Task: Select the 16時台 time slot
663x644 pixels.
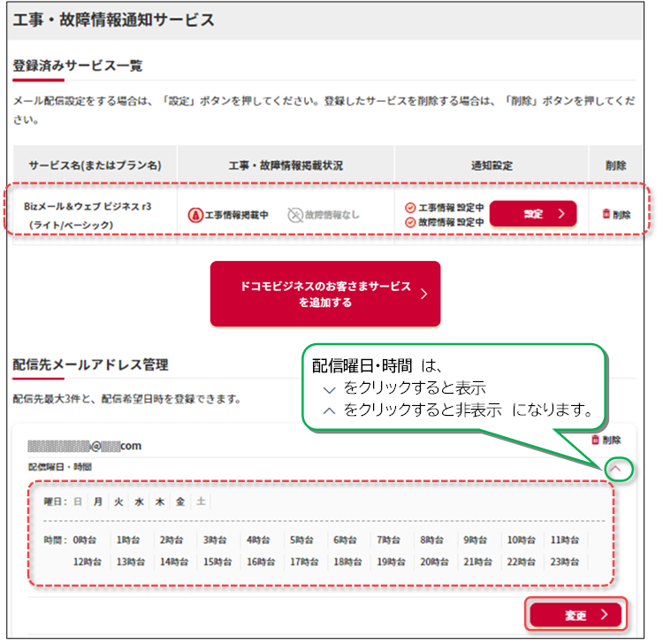Action: pos(261,562)
